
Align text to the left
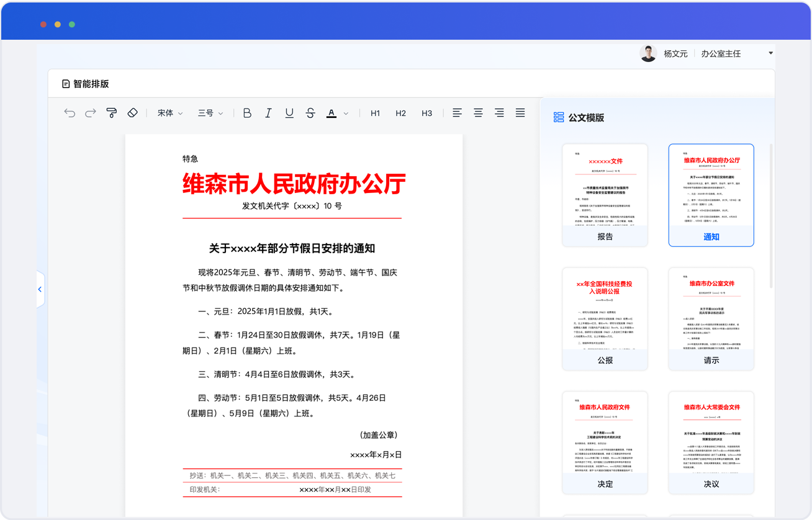tap(457, 113)
